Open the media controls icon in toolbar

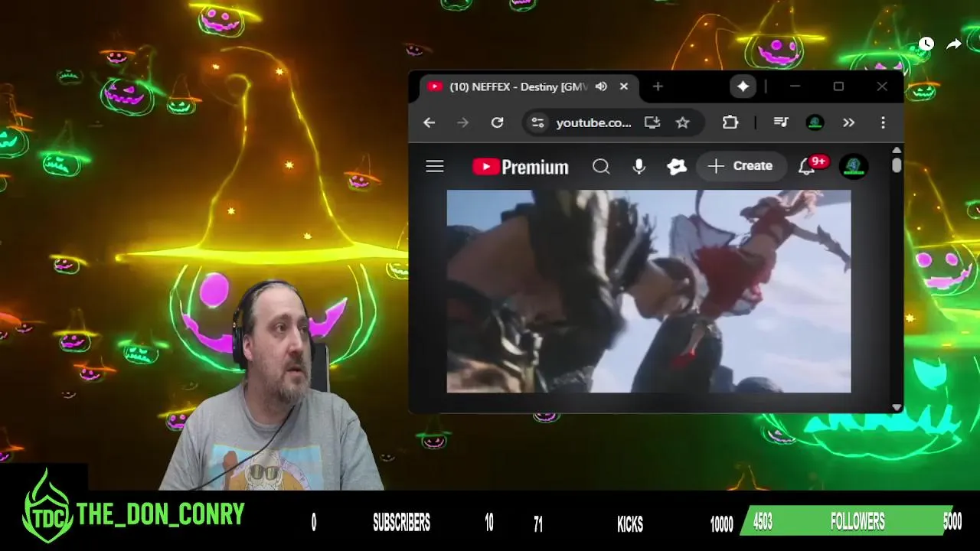(x=781, y=122)
